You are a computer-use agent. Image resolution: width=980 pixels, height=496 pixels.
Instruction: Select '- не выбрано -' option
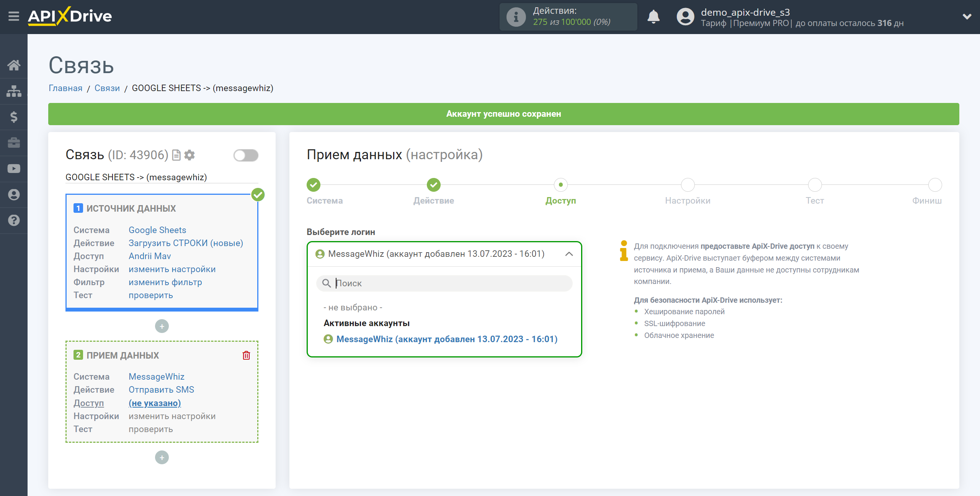pyautogui.click(x=353, y=307)
